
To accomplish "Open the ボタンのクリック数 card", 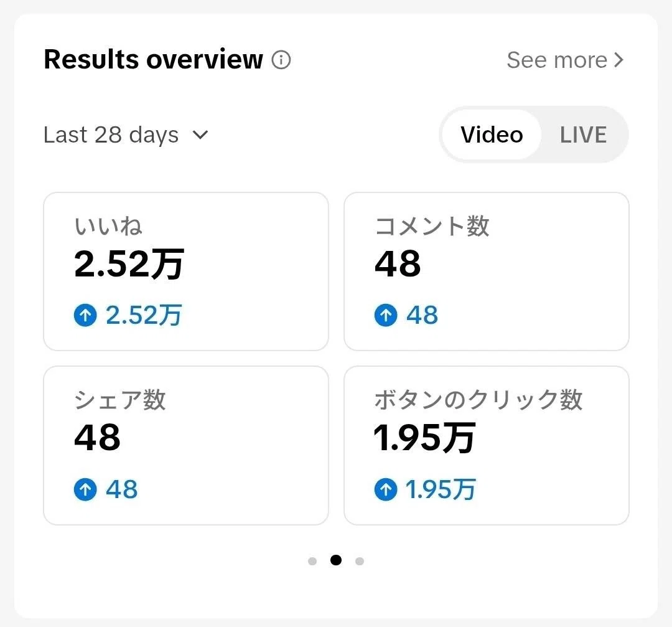I will tap(487, 446).
